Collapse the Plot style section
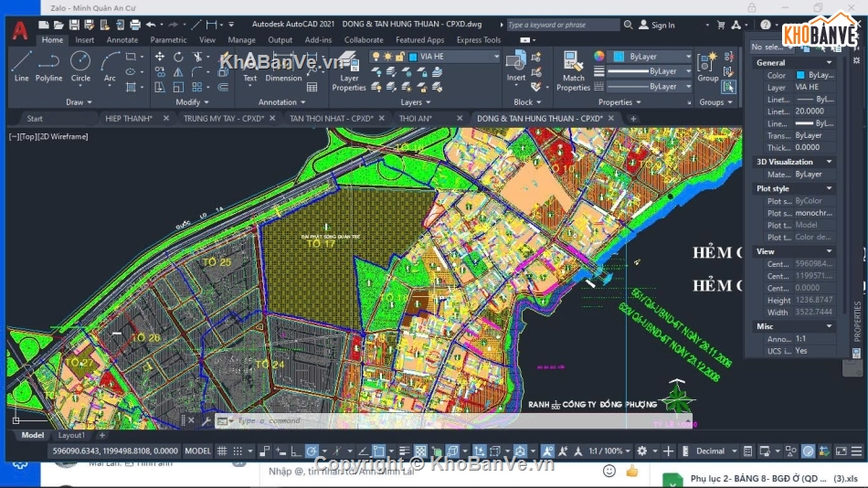868x488 pixels. coord(829,188)
